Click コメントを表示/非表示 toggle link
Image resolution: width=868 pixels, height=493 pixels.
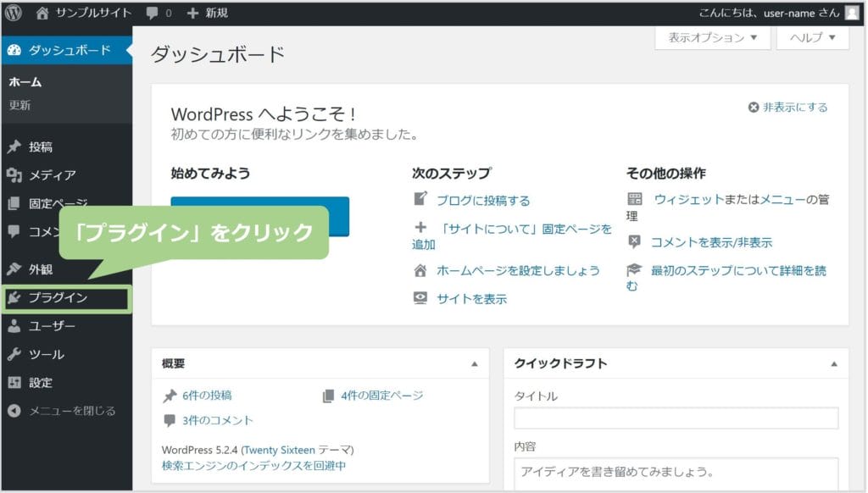[710, 242]
